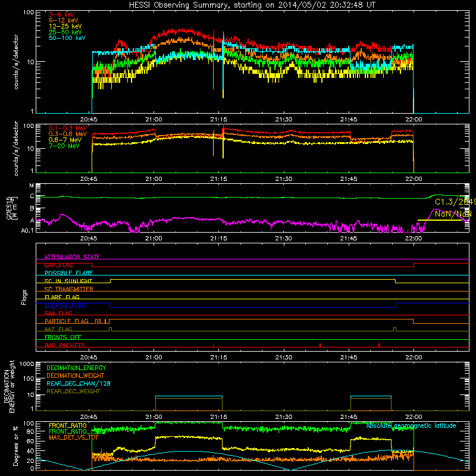
Task: Select the green 25-50 keV legend label
Action: [x=65, y=32]
